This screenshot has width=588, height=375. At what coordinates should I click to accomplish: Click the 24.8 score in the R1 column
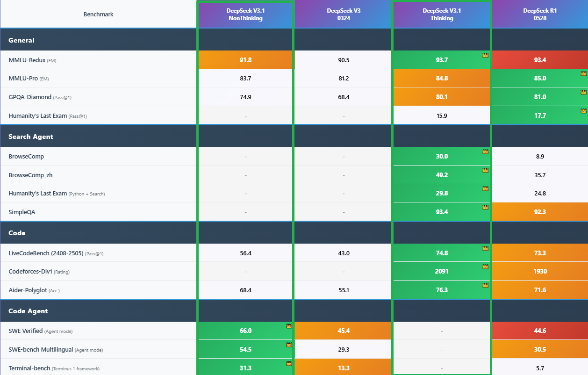point(540,193)
